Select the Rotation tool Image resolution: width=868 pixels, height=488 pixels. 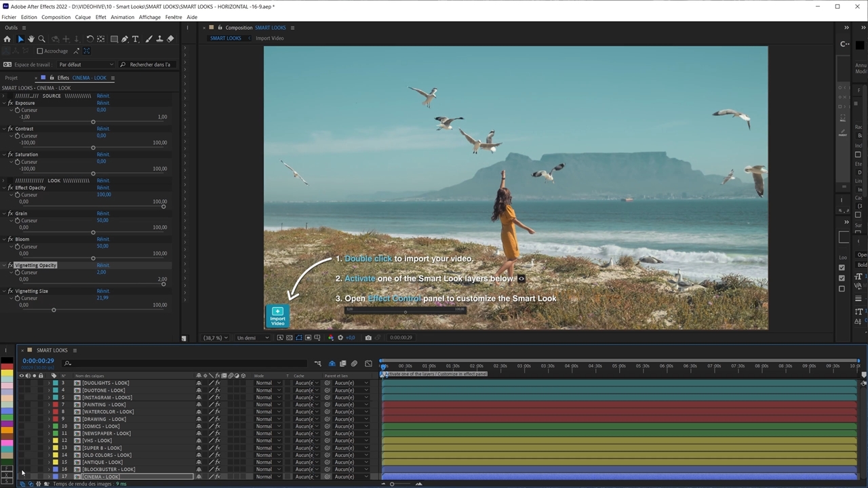tap(90, 39)
